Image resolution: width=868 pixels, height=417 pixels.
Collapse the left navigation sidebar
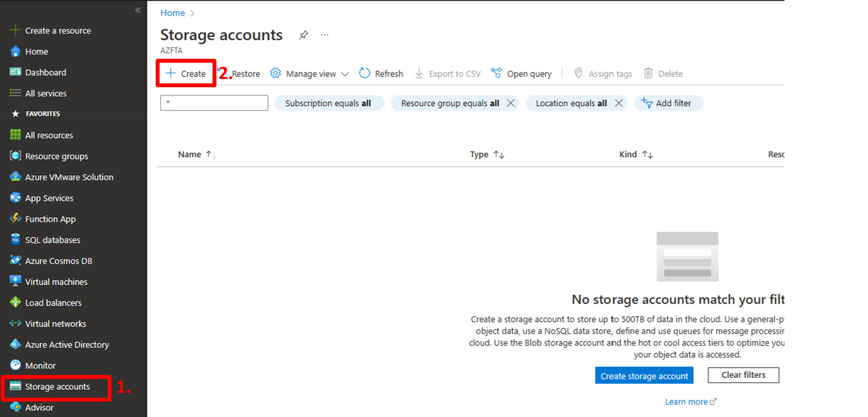point(137,10)
